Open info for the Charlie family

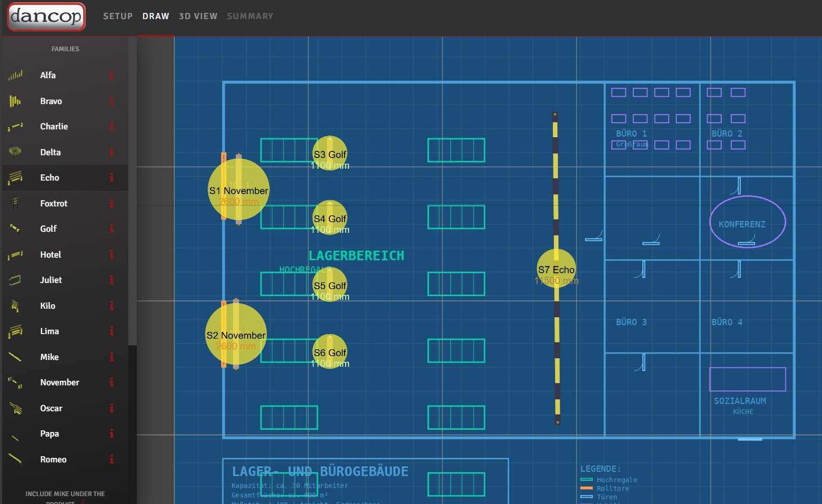[111, 127]
